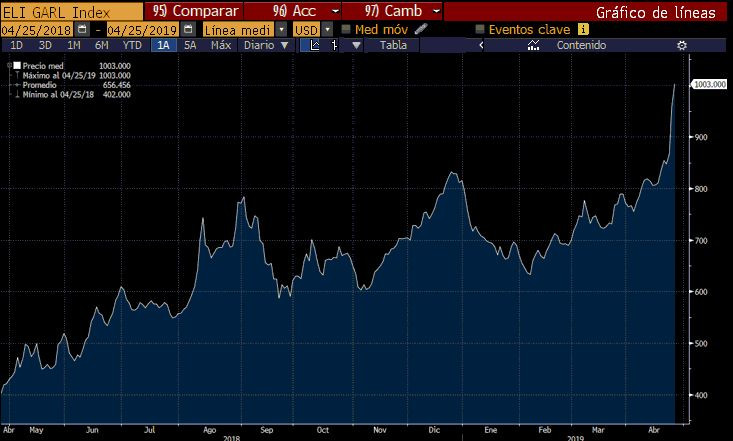Click the Eventos clave info icon

coord(582,30)
